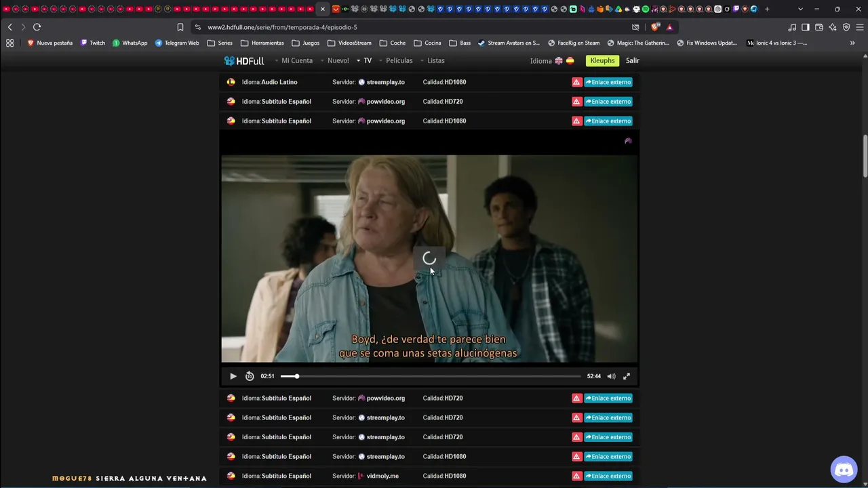This screenshot has width=868, height=488.
Task: Open the browser apps grid
Action: pos(9,43)
